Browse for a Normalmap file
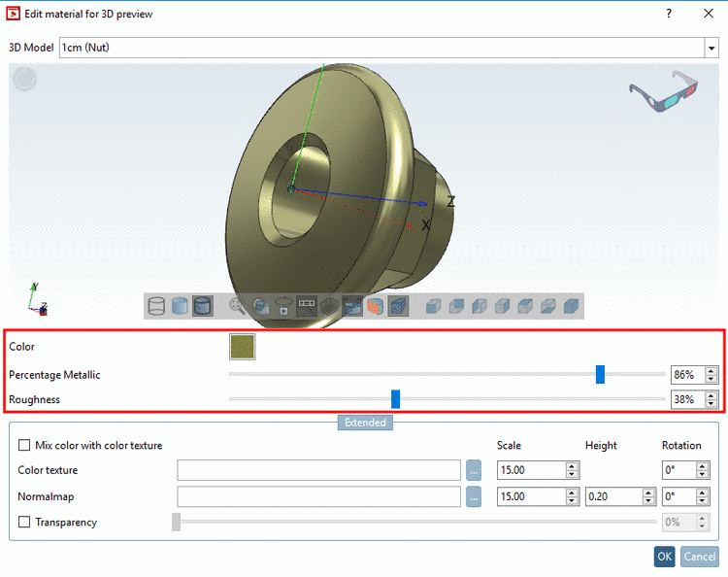This screenshot has height=577, width=728. click(474, 496)
